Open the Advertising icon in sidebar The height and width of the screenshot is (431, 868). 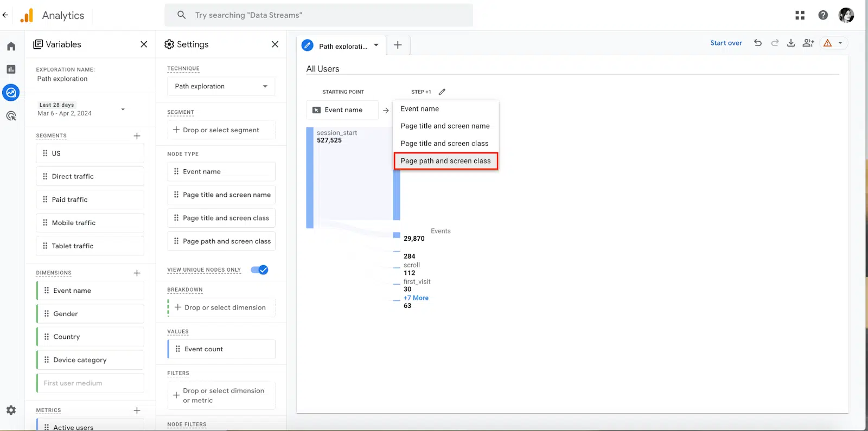click(x=11, y=116)
